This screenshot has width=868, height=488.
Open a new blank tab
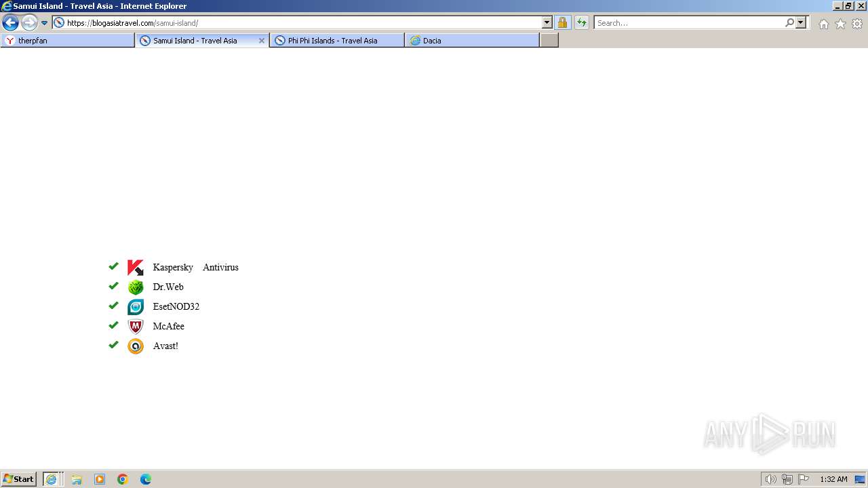[x=549, y=41]
